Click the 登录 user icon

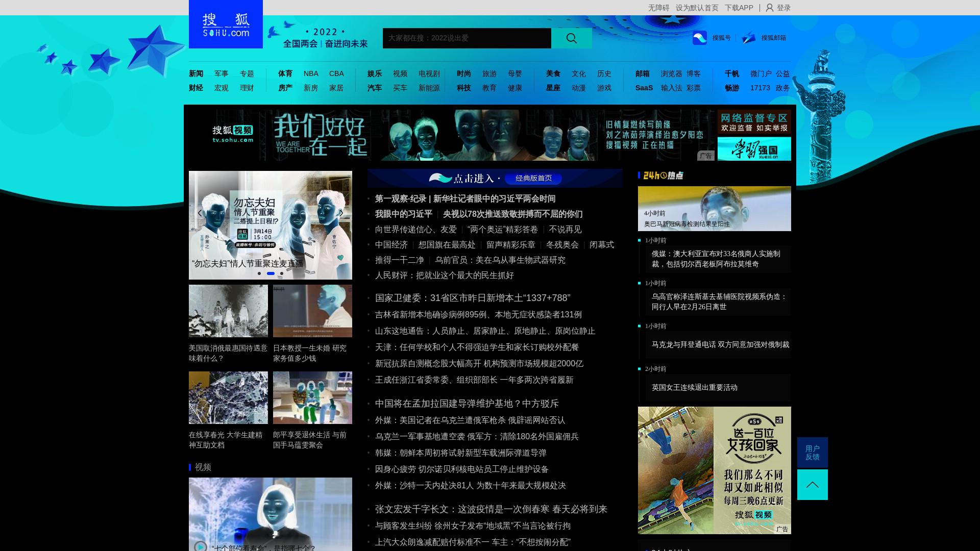tap(770, 8)
